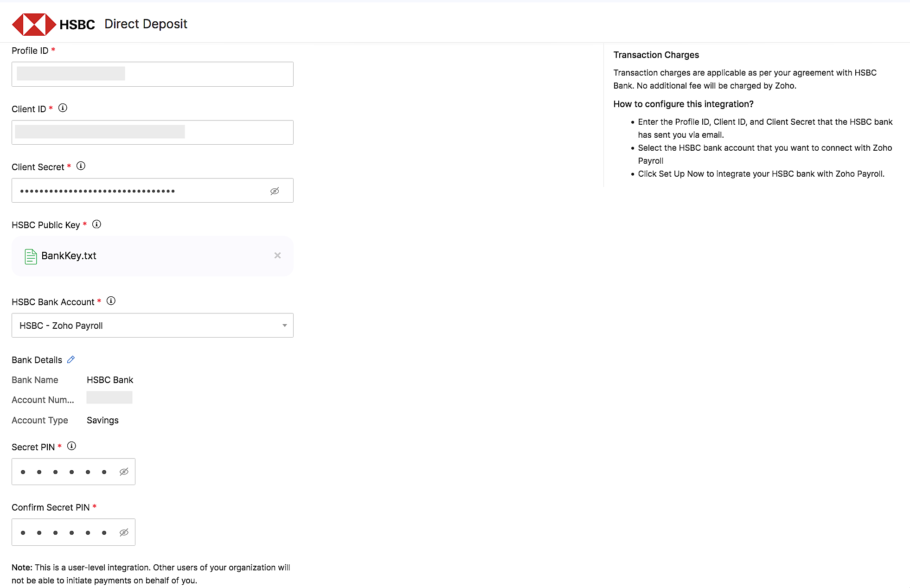Click the HSBC Public Key info icon
The image size is (910, 588).
96,224
